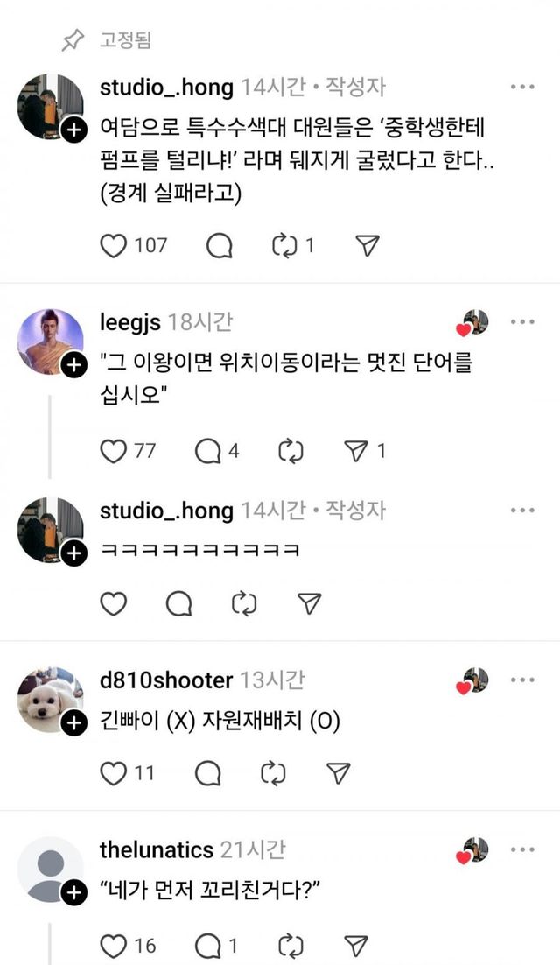The width and height of the screenshot is (560, 965).
Task: Reply to the ㅋㅋㅋ comment by studio_.hong
Action: click(x=178, y=603)
